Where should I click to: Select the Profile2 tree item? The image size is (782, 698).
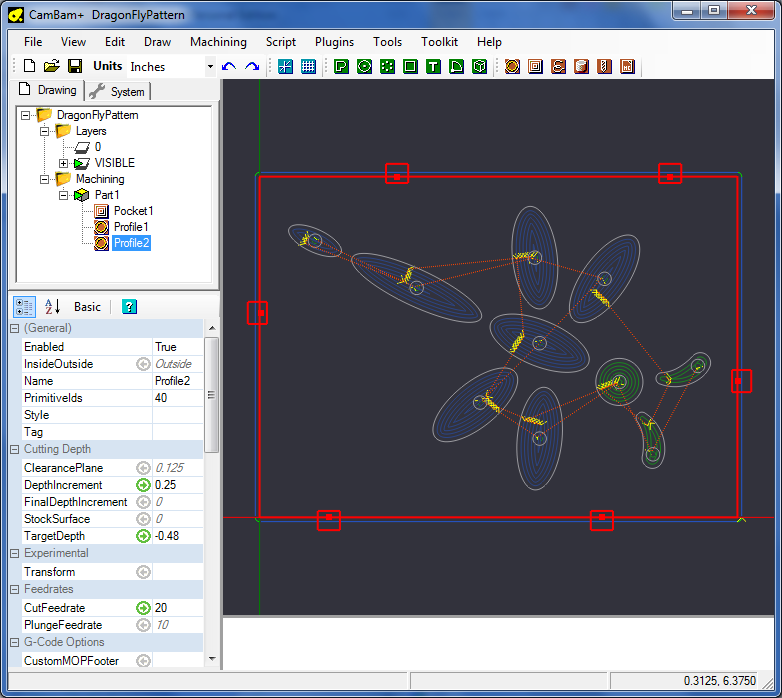pos(131,243)
